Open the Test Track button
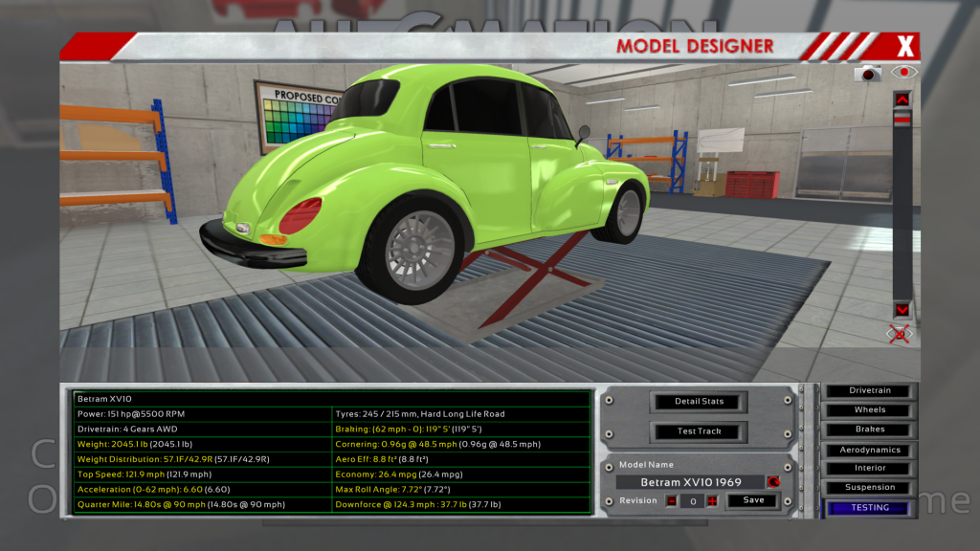This screenshot has height=551, width=980. coord(699,431)
